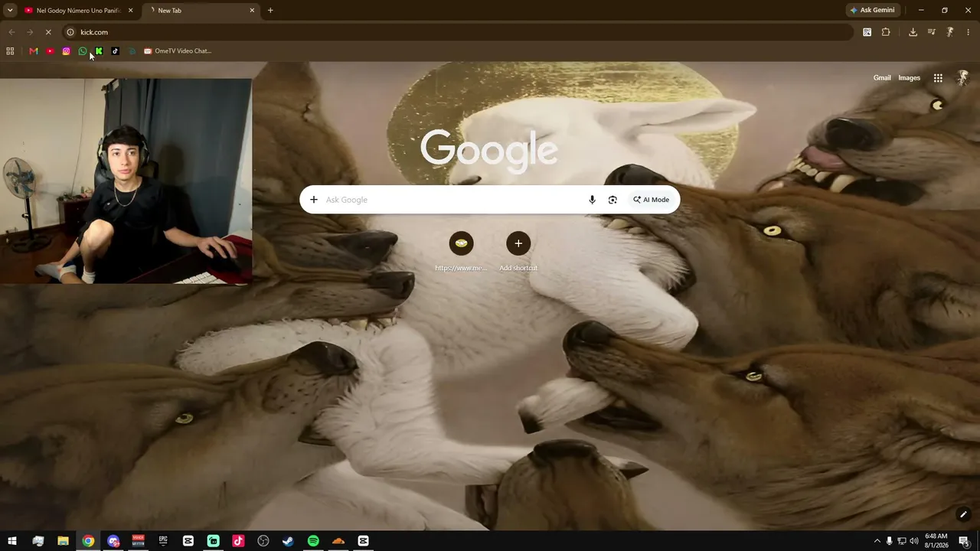Open the apps grid in bookmarks bar
Viewport: 980px width, 551px height.
(x=10, y=51)
